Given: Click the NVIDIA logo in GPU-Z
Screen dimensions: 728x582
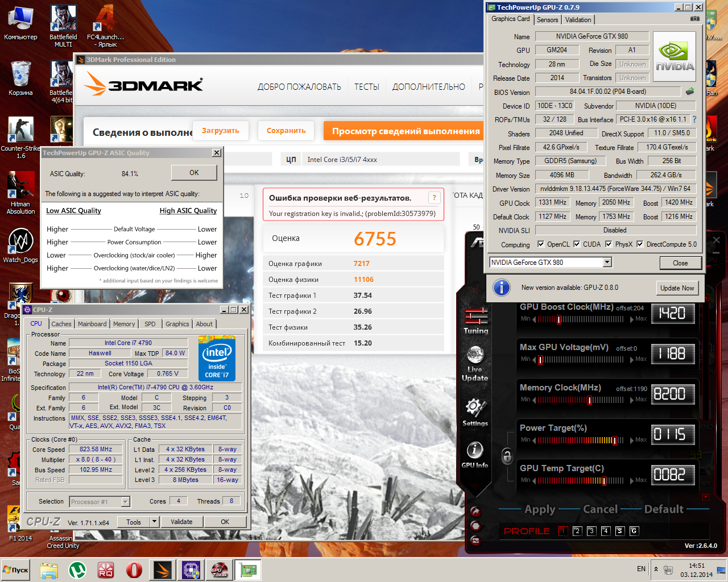Looking at the screenshot, I should pyautogui.click(x=675, y=56).
